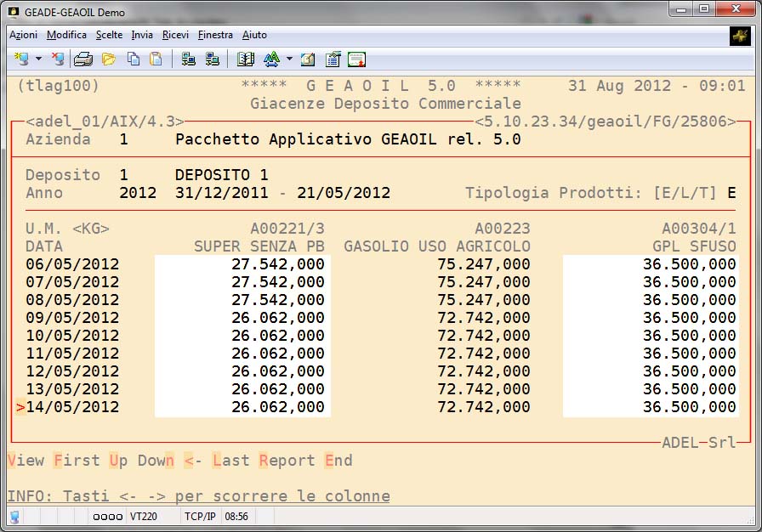Image resolution: width=762 pixels, height=532 pixels.
Task: Click the open folder toolbar icon
Action: pyautogui.click(x=108, y=59)
